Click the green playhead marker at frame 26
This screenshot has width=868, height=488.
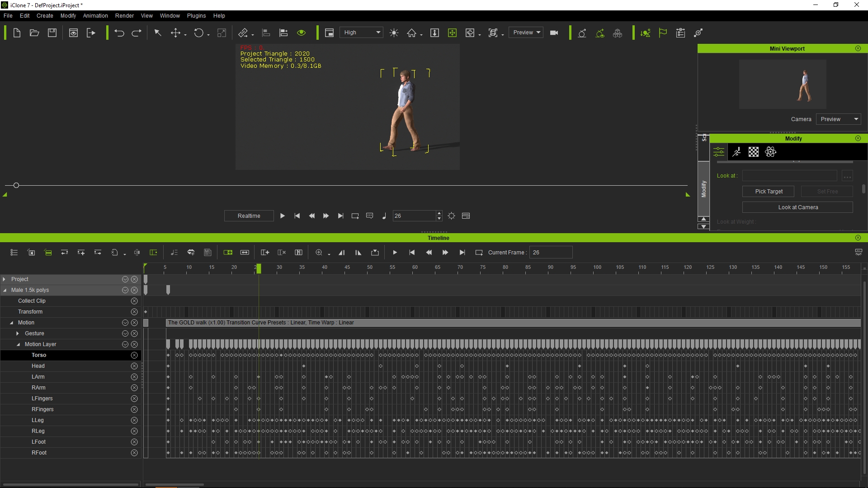[259, 268]
